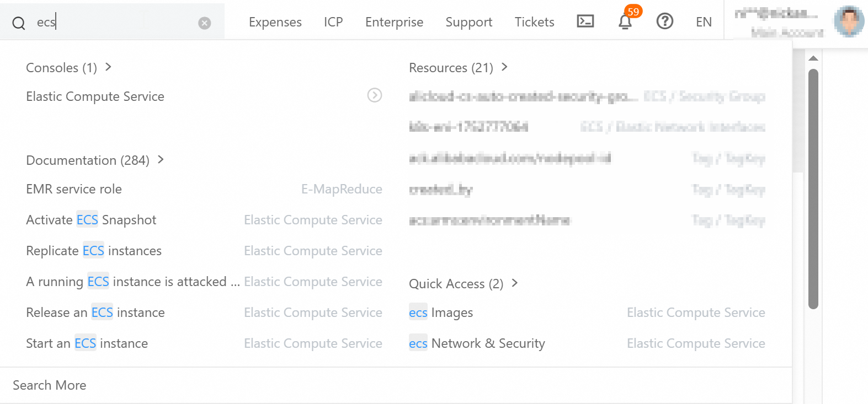Click arrow circle beside Elastic Compute Service
The image size is (868, 404).
click(x=375, y=95)
